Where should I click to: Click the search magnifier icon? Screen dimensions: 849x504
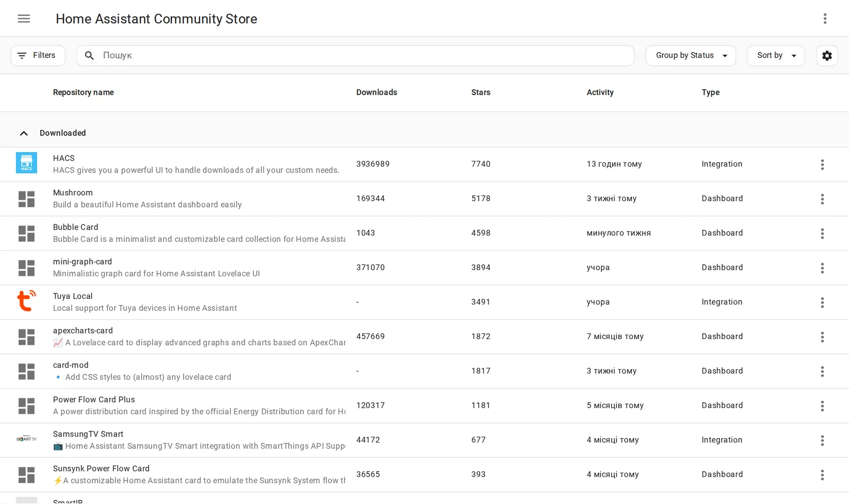point(89,56)
